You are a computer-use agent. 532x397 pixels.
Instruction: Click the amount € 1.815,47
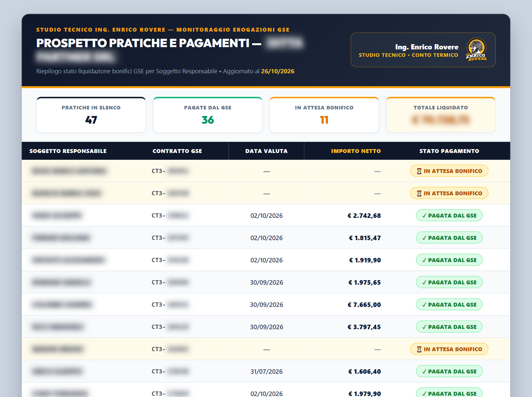[365, 238]
